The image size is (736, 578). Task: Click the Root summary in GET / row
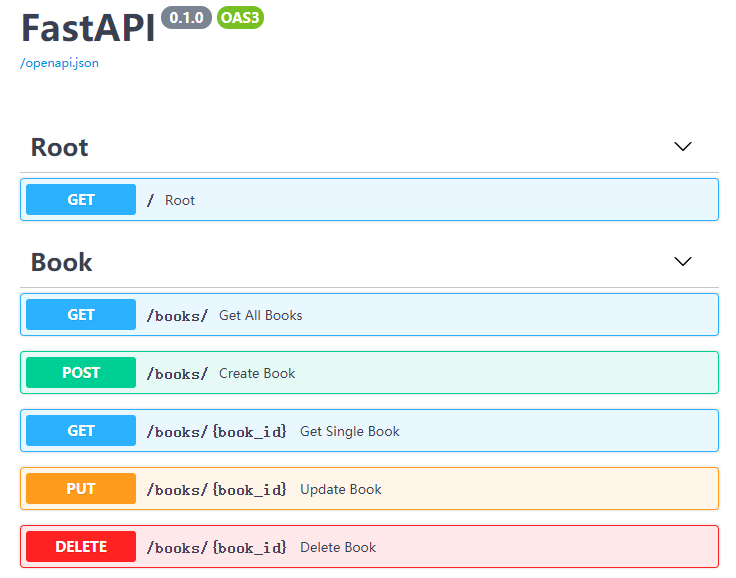click(x=180, y=201)
